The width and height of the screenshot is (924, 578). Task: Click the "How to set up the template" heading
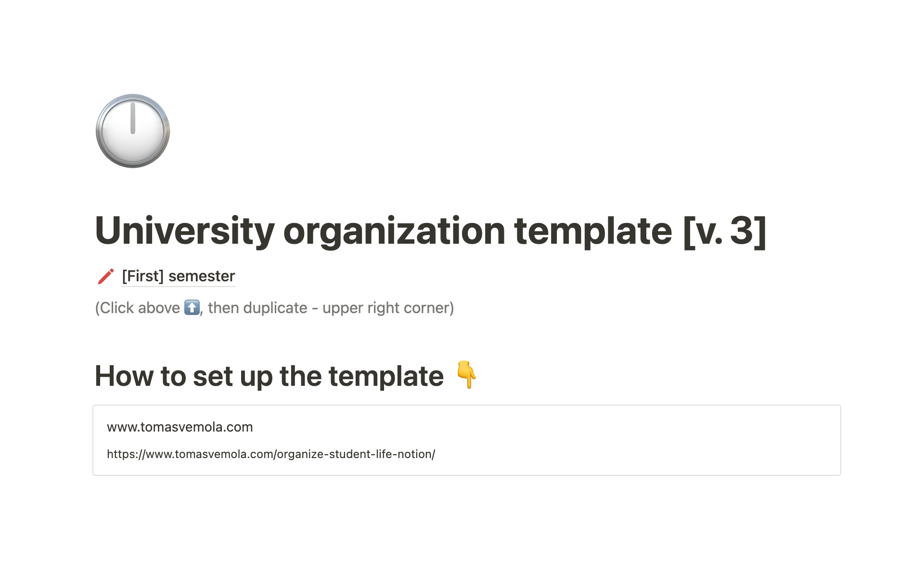point(269,376)
